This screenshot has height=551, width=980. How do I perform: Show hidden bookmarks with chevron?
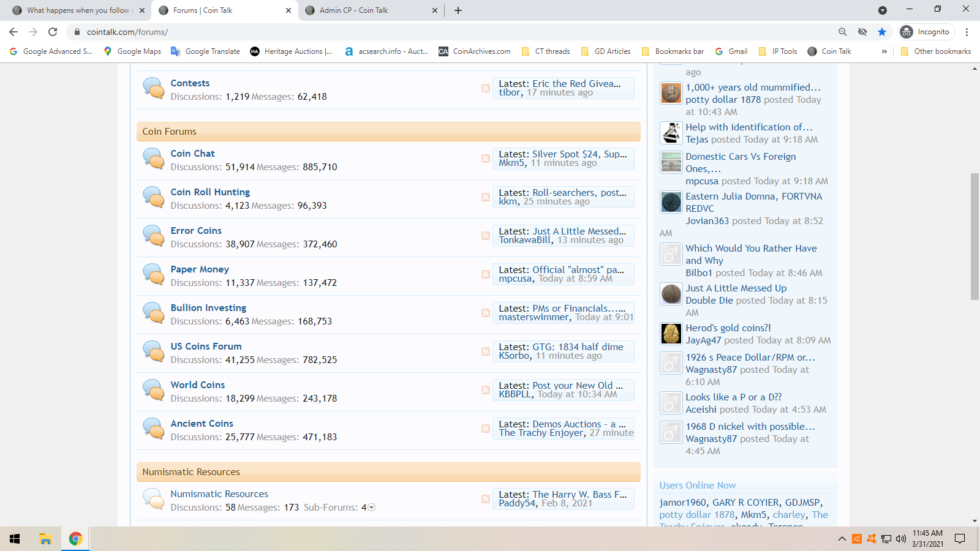tap(884, 51)
